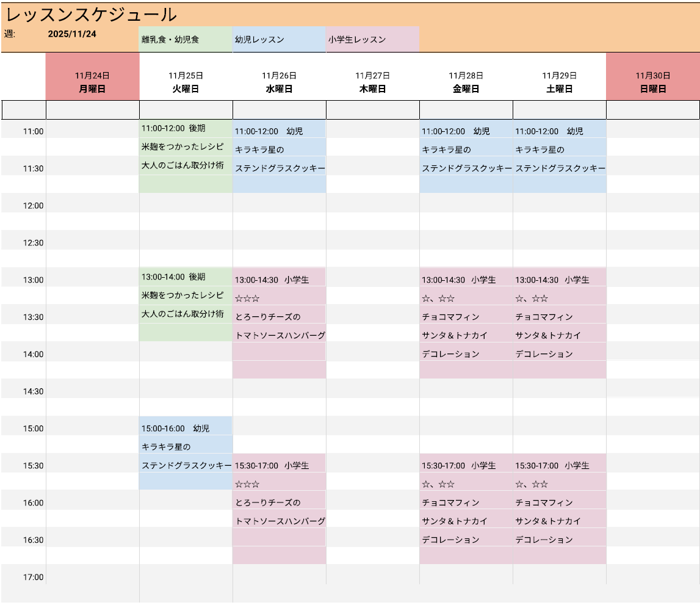Viewport: 700px width, 605px height.
Task: Select the Tuesday 火曜日 column header
Action: click(x=186, y=82)
